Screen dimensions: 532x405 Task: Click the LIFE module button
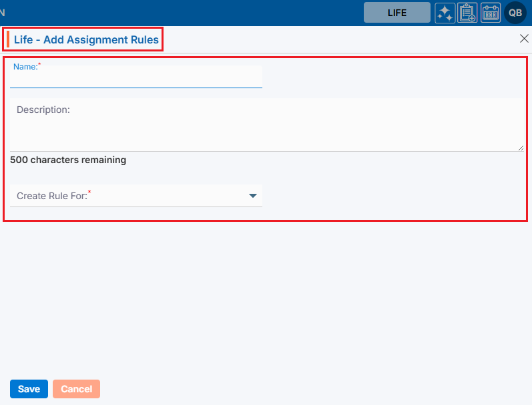coord(396,13)
